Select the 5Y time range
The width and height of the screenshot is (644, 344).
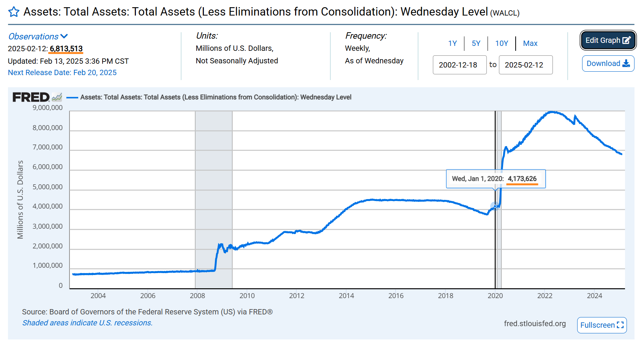tap(476, 43)
